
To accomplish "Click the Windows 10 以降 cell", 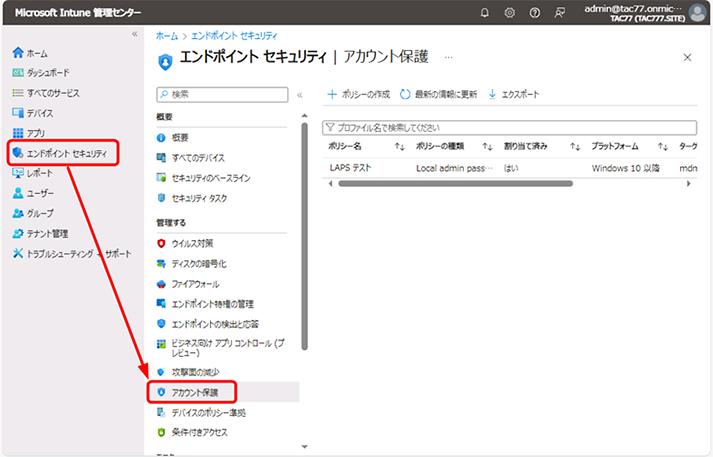I will (x=626, y=168).
